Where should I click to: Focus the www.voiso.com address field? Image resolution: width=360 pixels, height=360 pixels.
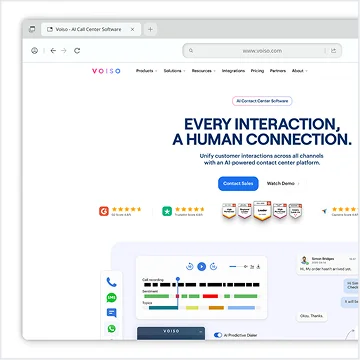[x=262, y=51]
